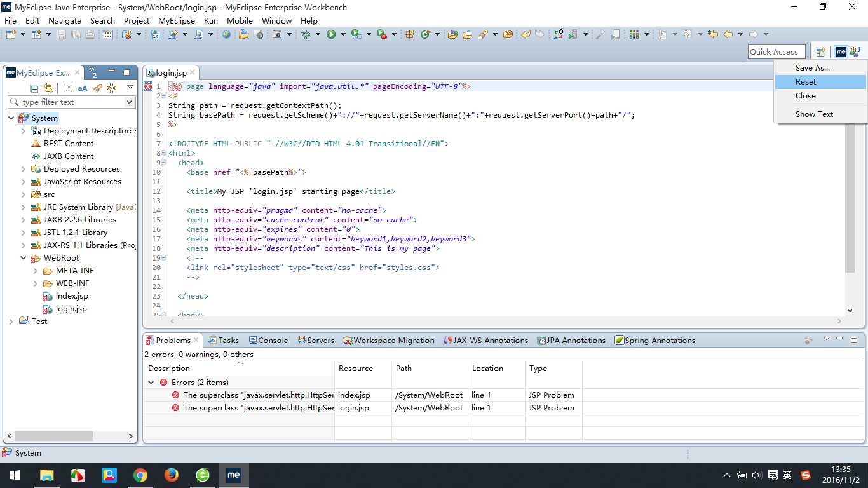Switch to the Console tab
Image resolution: width=868 pixels, height=488 pixels.
269,341
